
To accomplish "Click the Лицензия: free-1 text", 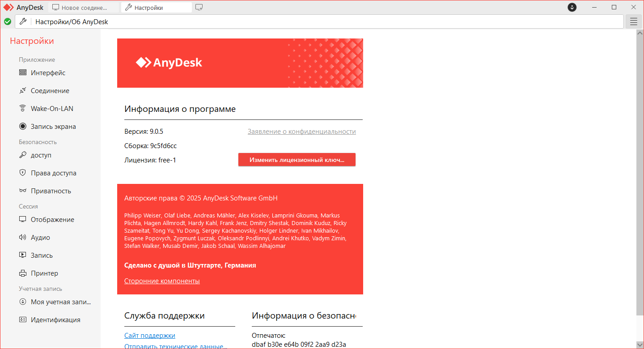I will pyautogui.click(x=150, y=160).
